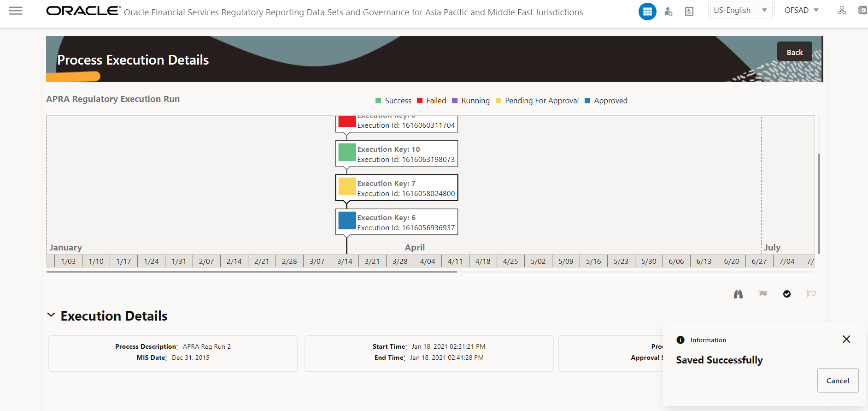The image size is (868, 411).
Task: Click the horizontal timeline scrollbar
Action: pyautogui.click(x=252, y=272)
